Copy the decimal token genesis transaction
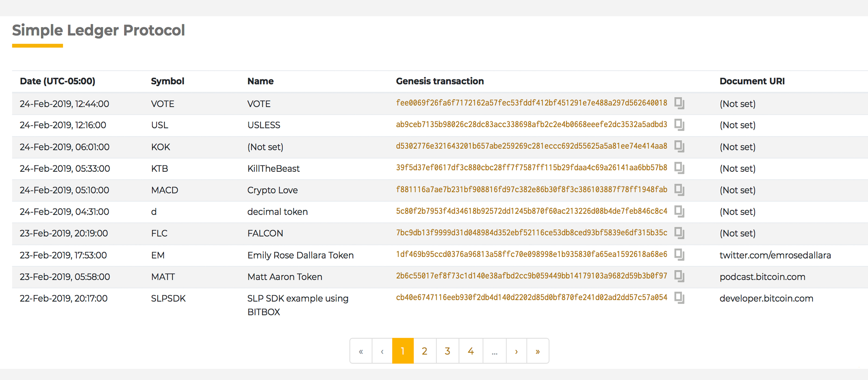Image resolution: width=868 pixels, height=380 pixels. [679, 211]
